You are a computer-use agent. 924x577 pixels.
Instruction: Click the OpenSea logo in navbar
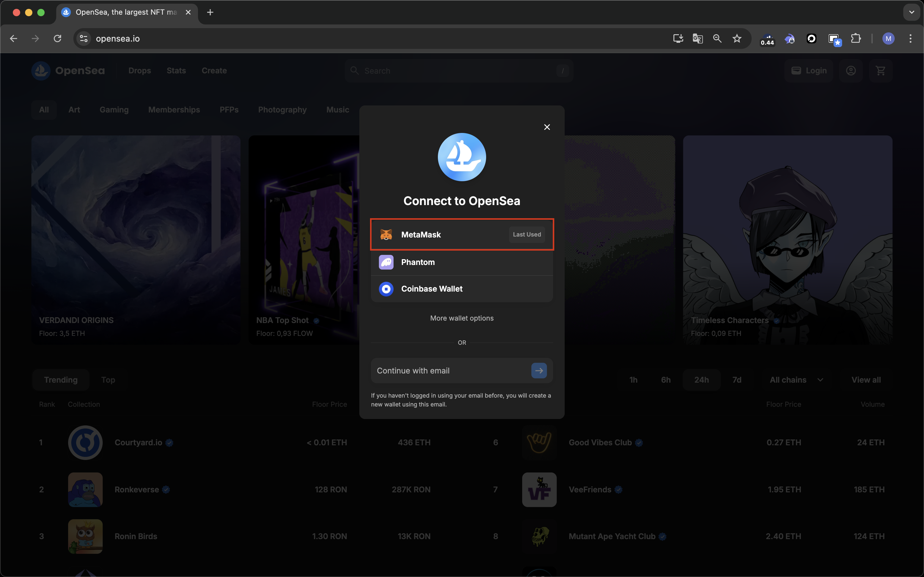point(68,71)
